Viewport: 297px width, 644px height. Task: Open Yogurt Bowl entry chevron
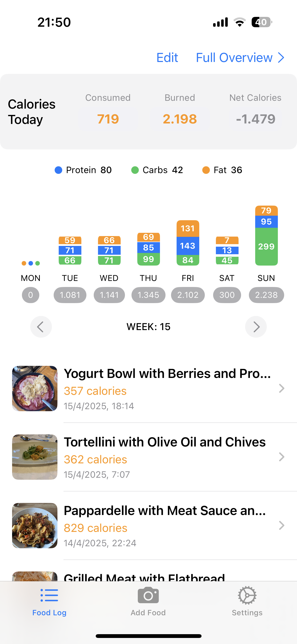(x=281, y=389)
